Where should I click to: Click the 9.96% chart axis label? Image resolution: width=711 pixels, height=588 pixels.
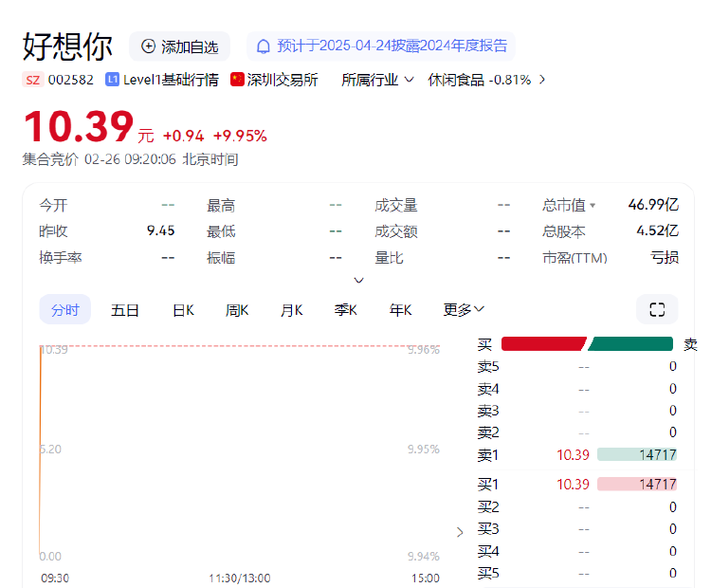424,349
